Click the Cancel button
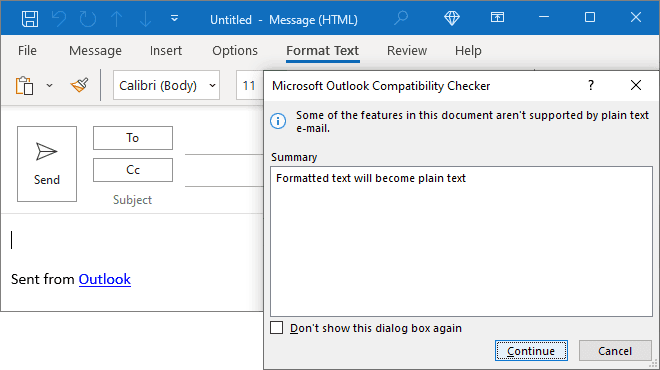The height and width of the screenshot is (370, 660). (615, 351)
